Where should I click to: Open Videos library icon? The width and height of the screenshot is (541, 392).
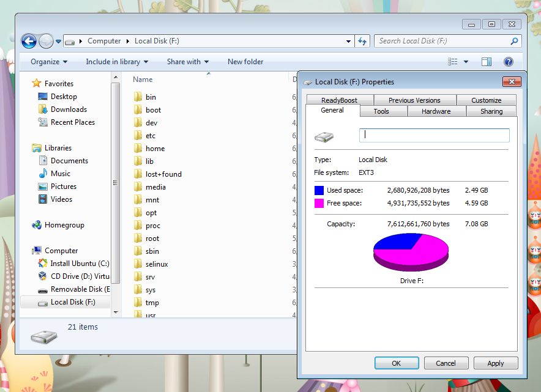pyautogui.click(x=43, y=199)
